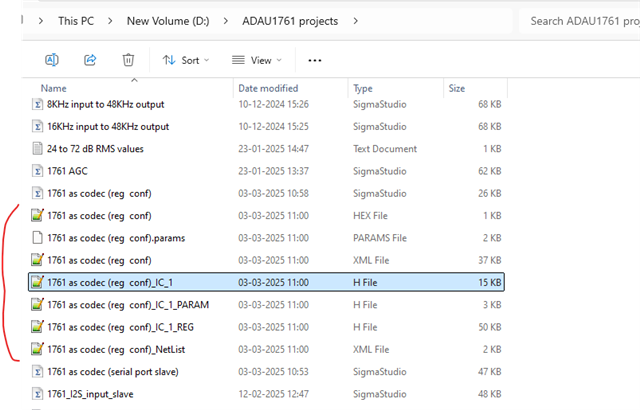Click icon of _IC_1_PARAM file
Screen dimensions: 640x410
(37, 305)
